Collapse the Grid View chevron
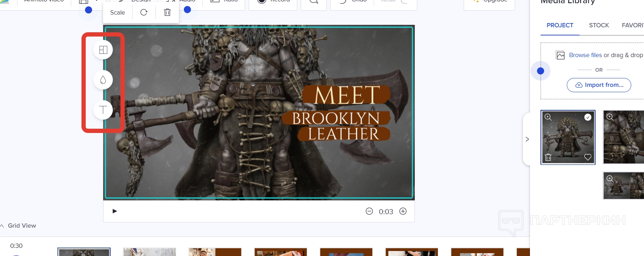The width and height of the screenshot is (644, 256). (x=2, y=226)
